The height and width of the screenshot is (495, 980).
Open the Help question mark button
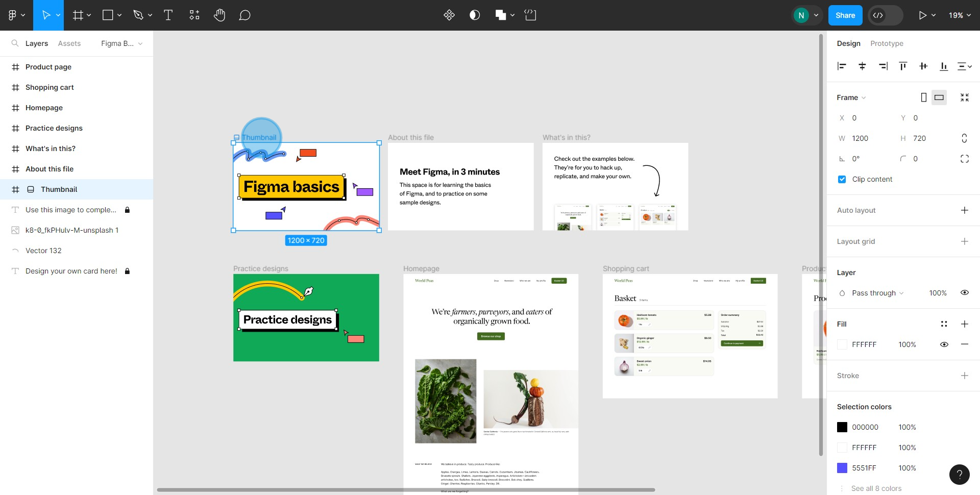point(960,475)
